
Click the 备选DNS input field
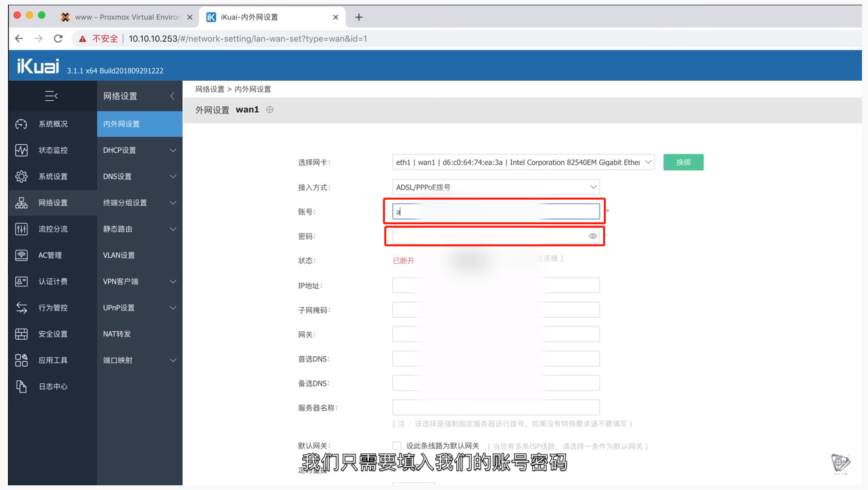(x=496, y=383)
